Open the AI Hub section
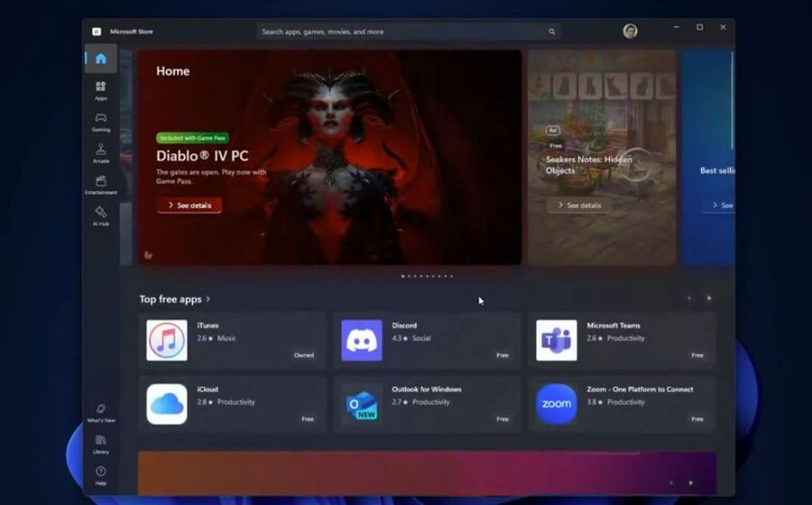Viewport: 812px width, 505px height. (x=101, y=216)
